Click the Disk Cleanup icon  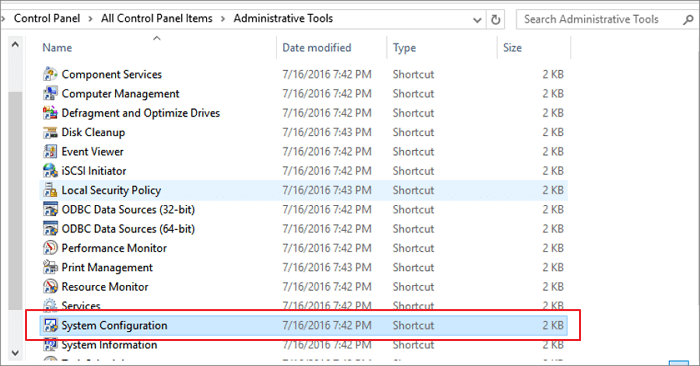coord(50,132)
